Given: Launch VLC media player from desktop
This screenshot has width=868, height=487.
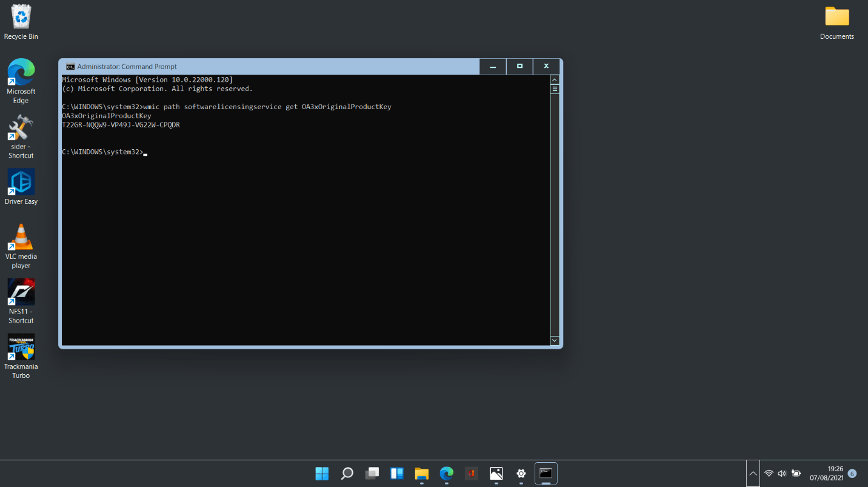Looking at the screenshot, I should pos(21,237).
